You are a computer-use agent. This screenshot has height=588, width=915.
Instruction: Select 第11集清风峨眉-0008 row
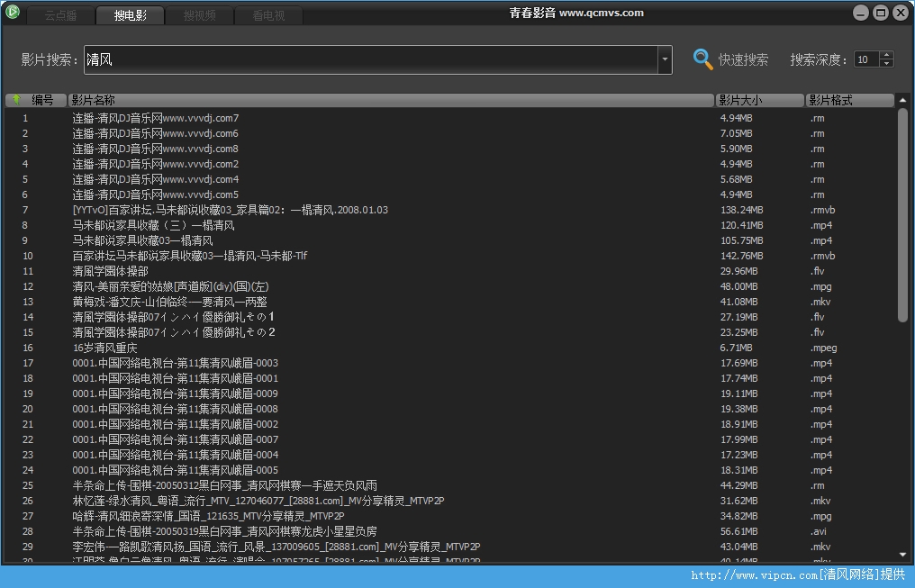(x=449, y=409)
